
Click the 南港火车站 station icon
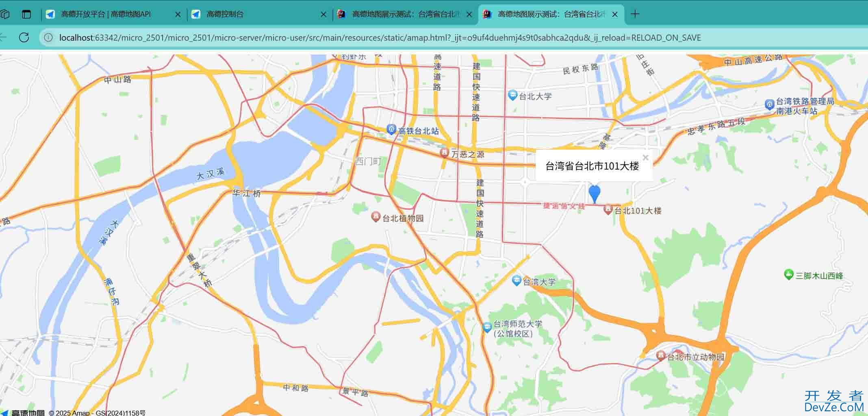coord(769,105)
